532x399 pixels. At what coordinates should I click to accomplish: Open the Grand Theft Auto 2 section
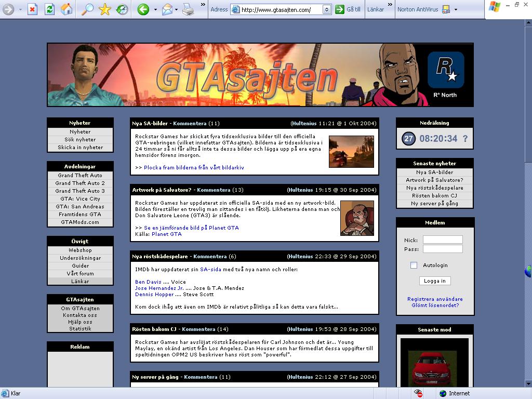80,183
